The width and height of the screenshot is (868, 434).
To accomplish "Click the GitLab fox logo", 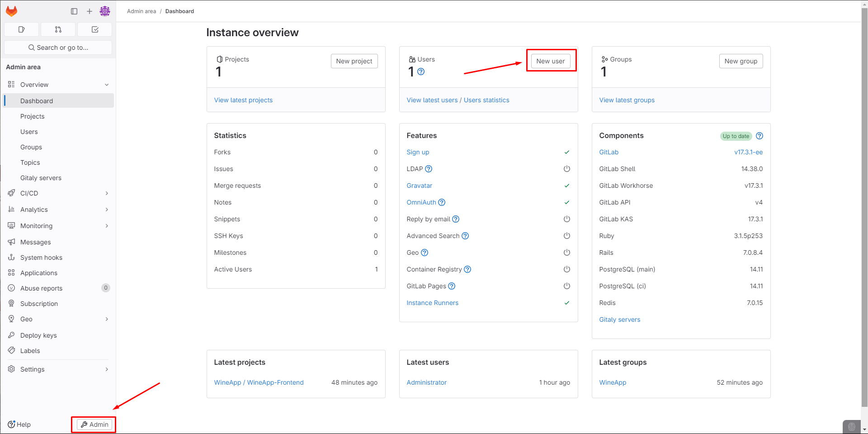I will [x=12, y=11].
